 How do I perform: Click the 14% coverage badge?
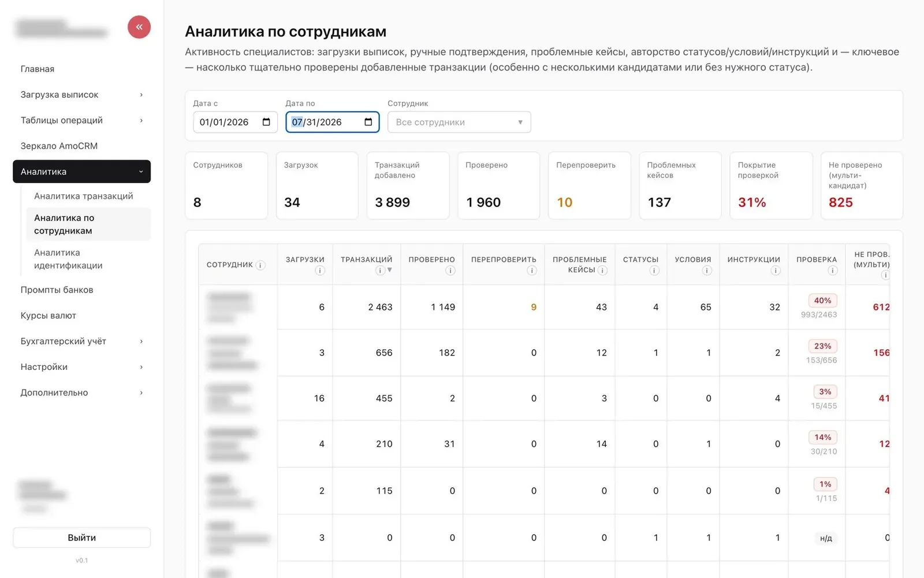(x=822, y=438)
